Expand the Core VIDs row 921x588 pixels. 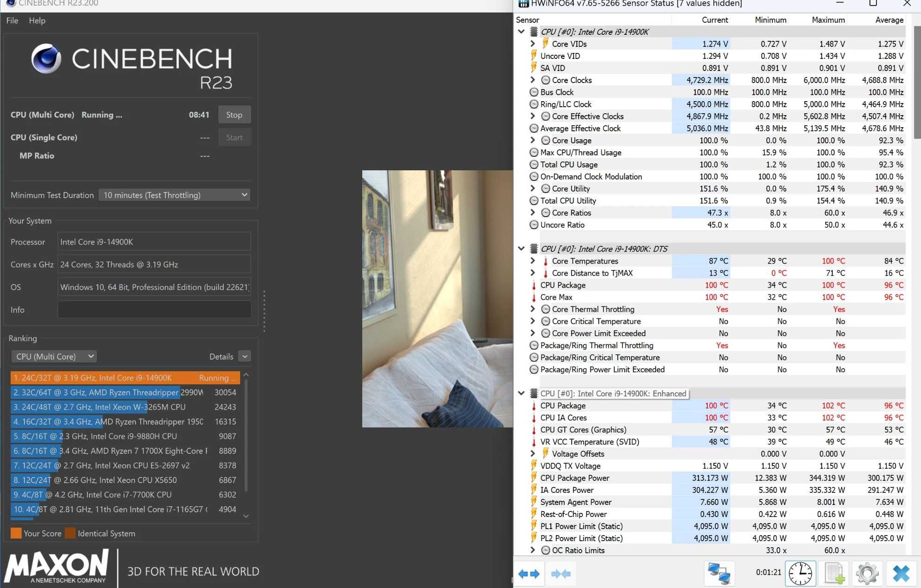pos(533,44)
